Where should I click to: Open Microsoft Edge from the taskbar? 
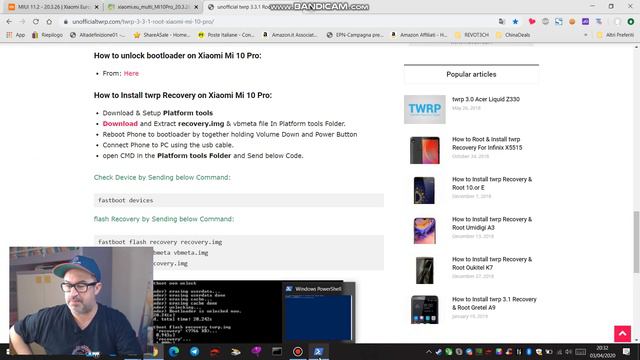pyautogui.click(x=173, y=351)
